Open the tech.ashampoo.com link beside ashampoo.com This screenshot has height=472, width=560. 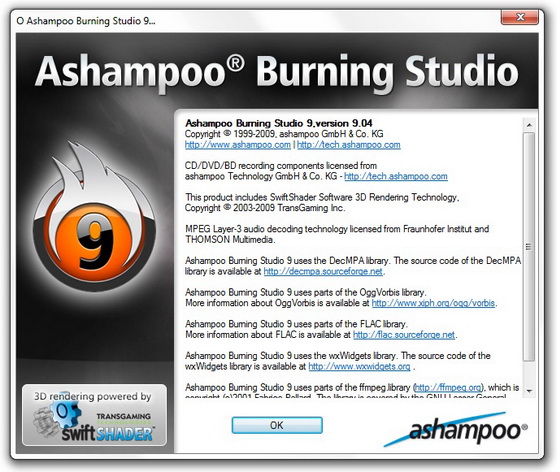(x=349, y=145)
